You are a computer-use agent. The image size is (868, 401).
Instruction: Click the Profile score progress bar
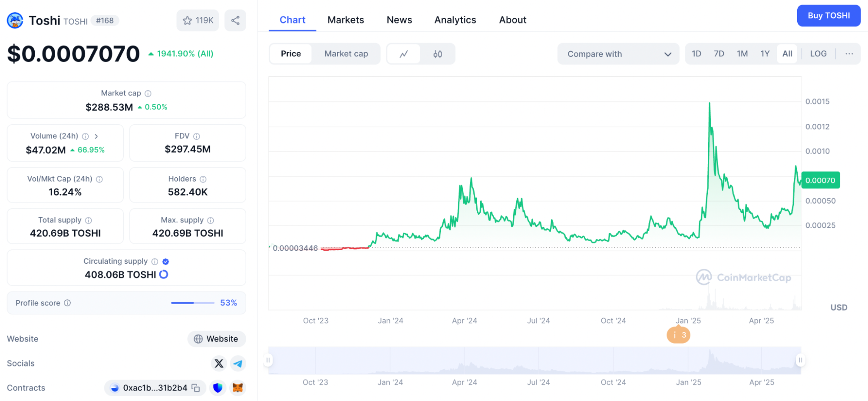[193, 303]
